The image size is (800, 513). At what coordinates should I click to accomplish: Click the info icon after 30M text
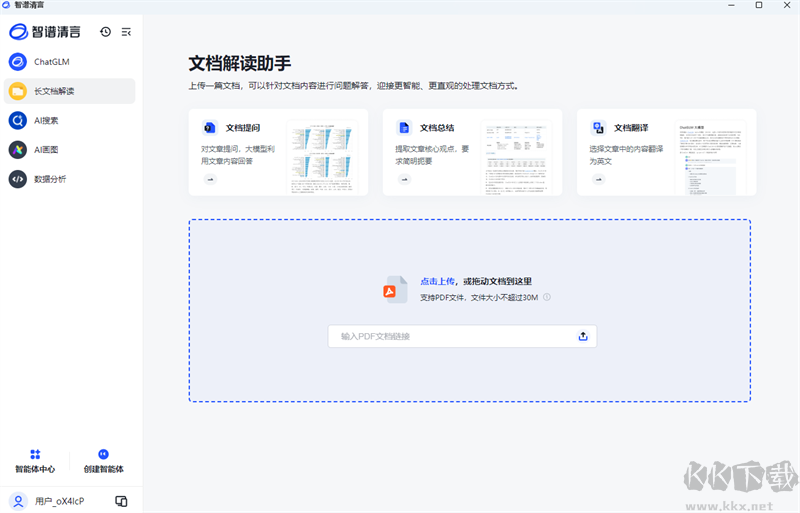point(547,297)
